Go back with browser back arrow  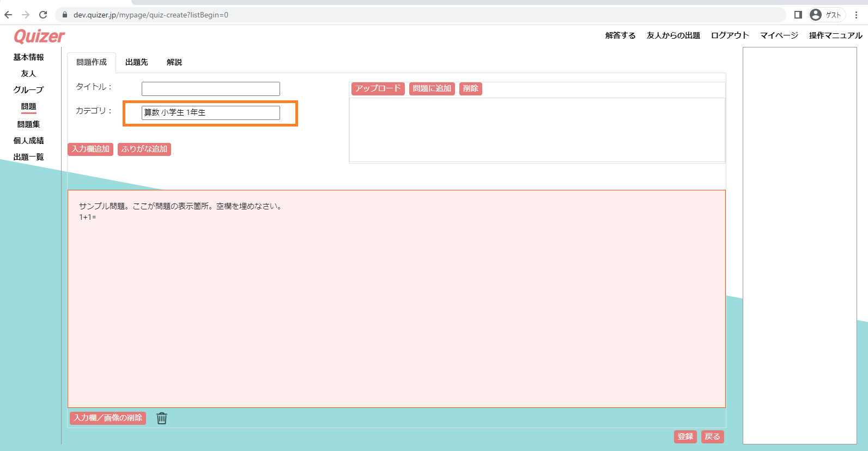click(8, 15)
